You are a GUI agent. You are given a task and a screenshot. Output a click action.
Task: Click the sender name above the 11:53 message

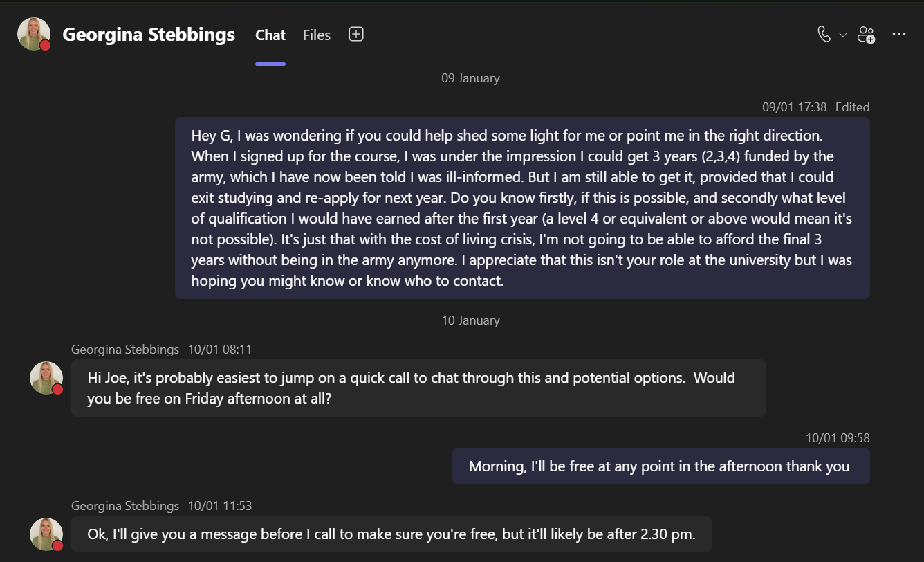point(125,506)
